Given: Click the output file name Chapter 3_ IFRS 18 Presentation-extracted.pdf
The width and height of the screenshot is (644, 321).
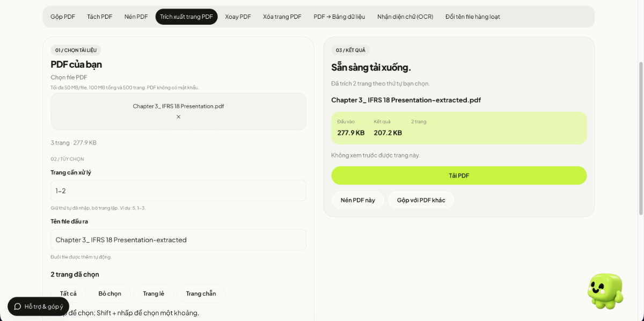Looking at the screenshot, I should (406, 100).
